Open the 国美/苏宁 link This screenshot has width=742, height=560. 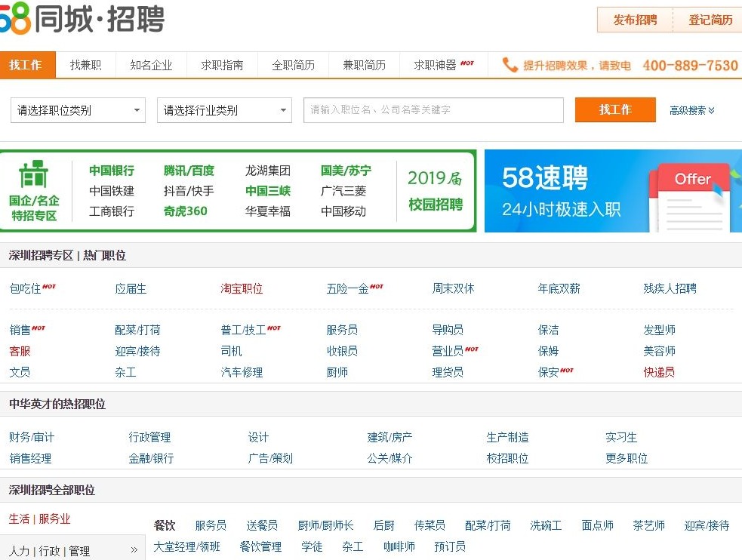(x=346, y=171)
